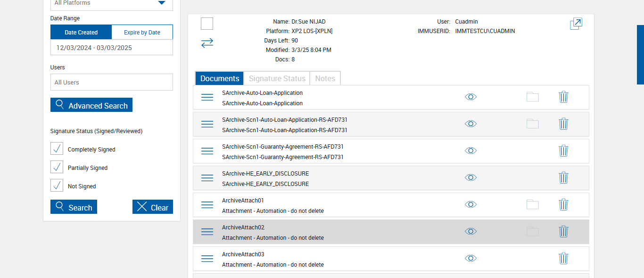The image size is (644, 278).
Task: Click the All Users input field
Action: pyautogui.click(x=112, y=82)
